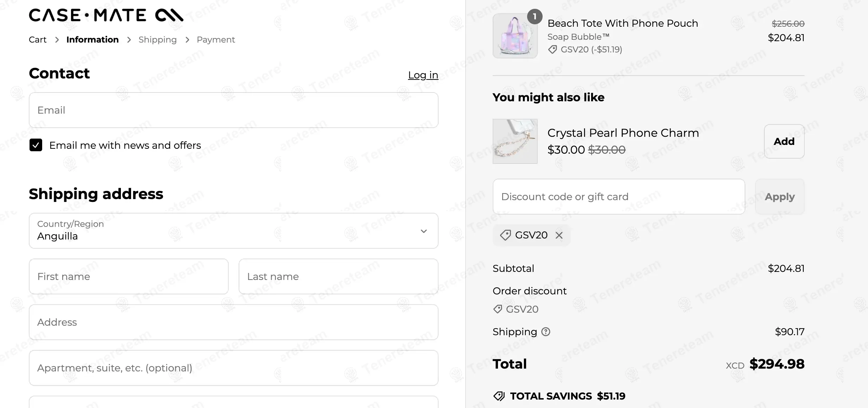The image size is (868, 408).
Task: Click the order discount GSV20 tag icon
Action: [x=498, y=309]
